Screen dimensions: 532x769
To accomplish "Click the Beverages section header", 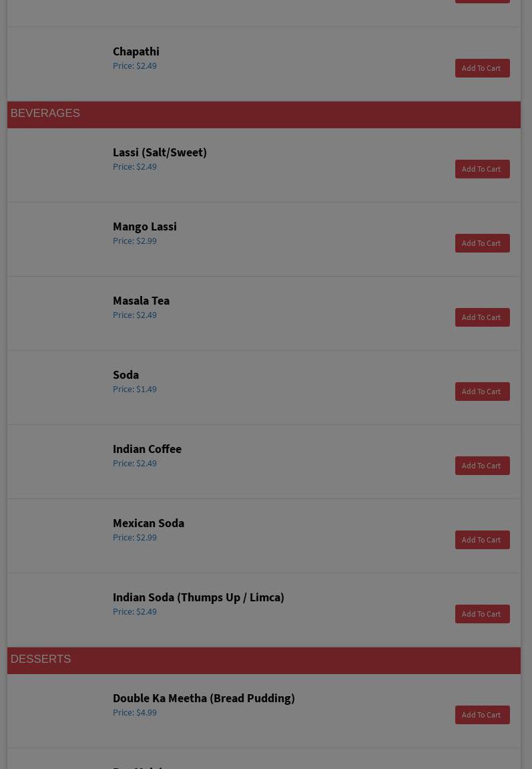I will (x=45, y=114).
